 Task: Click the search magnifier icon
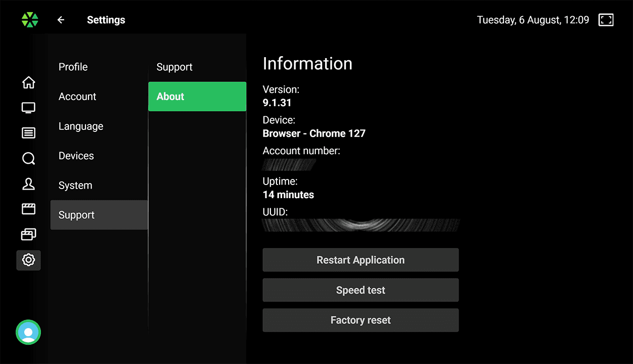[x=29, y=159]
